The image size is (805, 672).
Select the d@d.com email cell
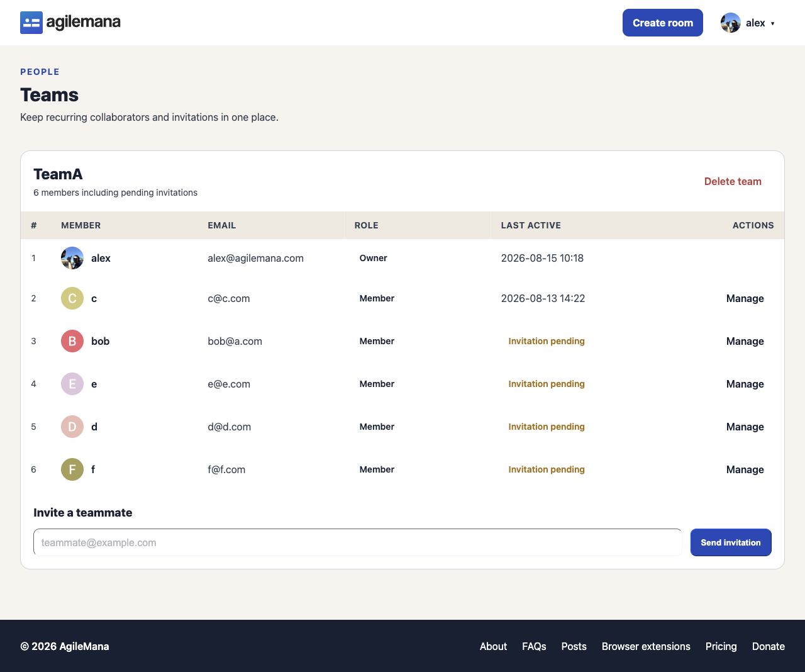click(229, 427)
